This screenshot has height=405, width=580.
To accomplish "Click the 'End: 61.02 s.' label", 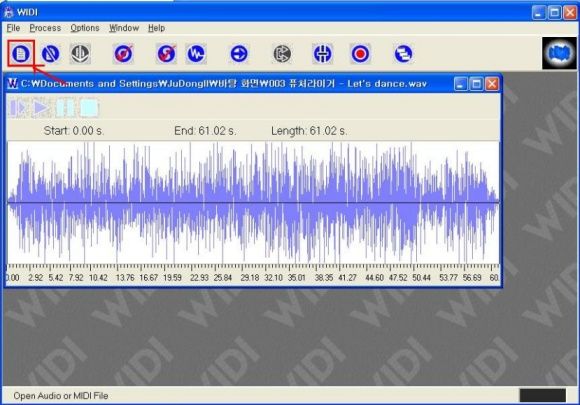I will pos(205,131).
